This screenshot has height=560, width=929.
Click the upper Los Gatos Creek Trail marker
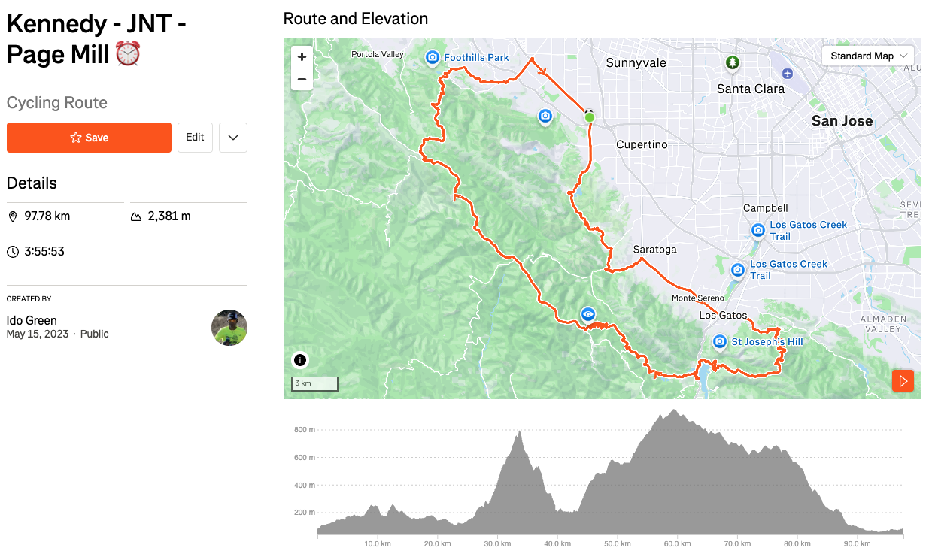pyautogui.click(x=758, y=230)
